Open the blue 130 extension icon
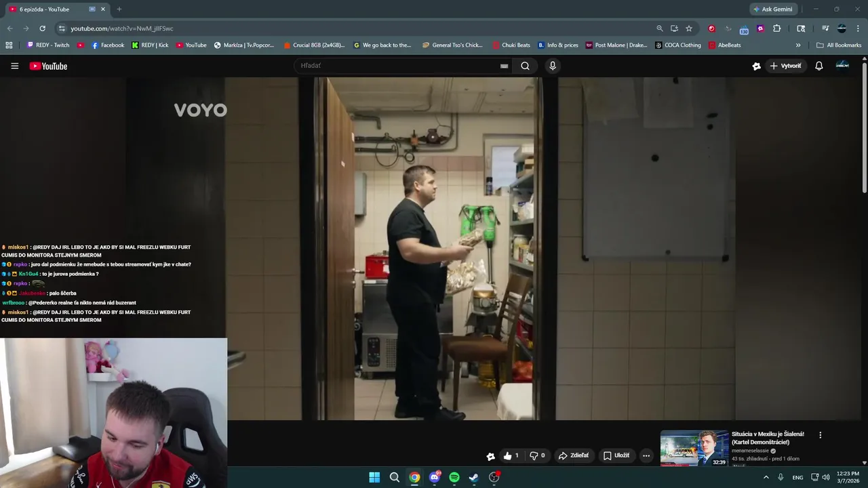Viewport: 868px width, 488px height. 744,29
